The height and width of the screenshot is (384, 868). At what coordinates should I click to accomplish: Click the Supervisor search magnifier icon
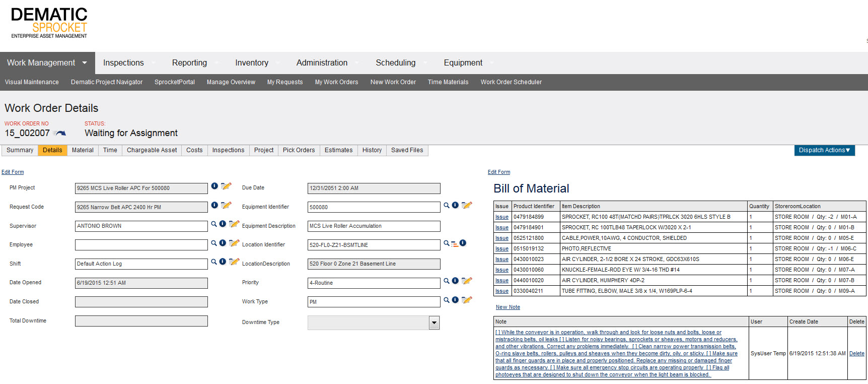[214, 224]
